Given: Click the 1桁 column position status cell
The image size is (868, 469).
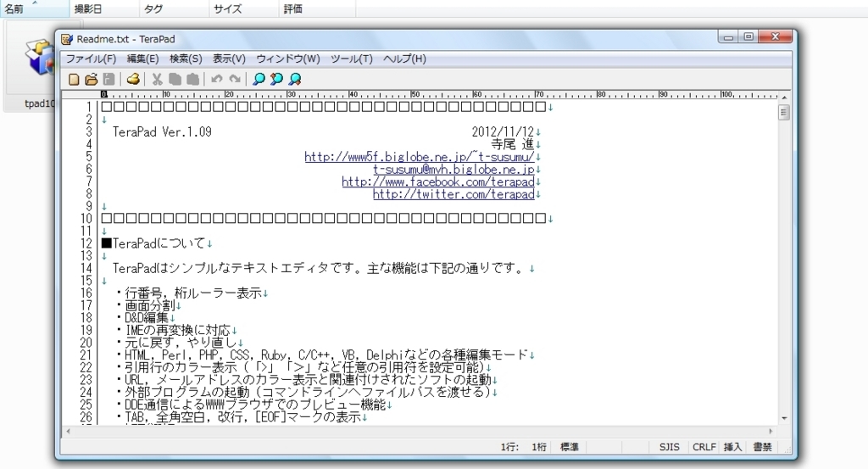Looking at the screenshot, I should [x=539, y=447].
